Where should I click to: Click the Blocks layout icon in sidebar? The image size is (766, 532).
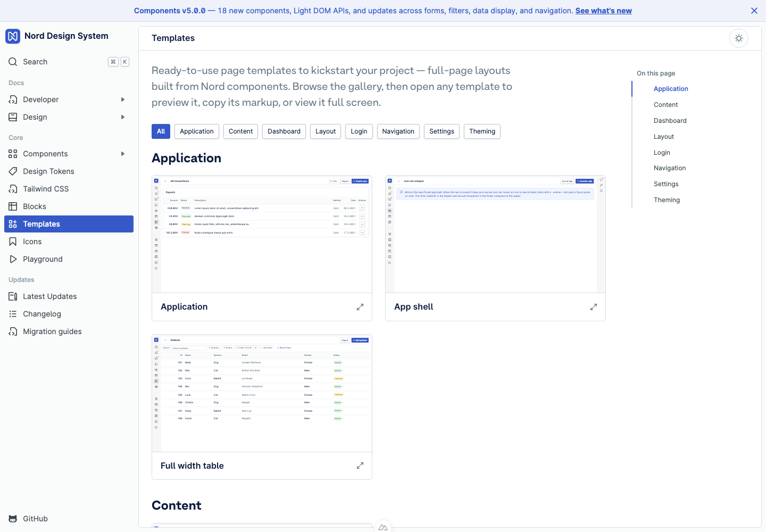(x=13, y=206)
